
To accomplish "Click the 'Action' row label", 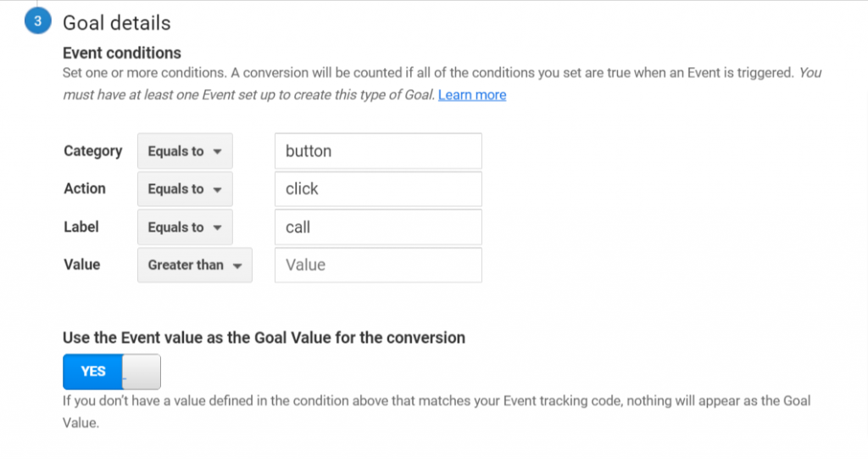I will coord(85,188).
